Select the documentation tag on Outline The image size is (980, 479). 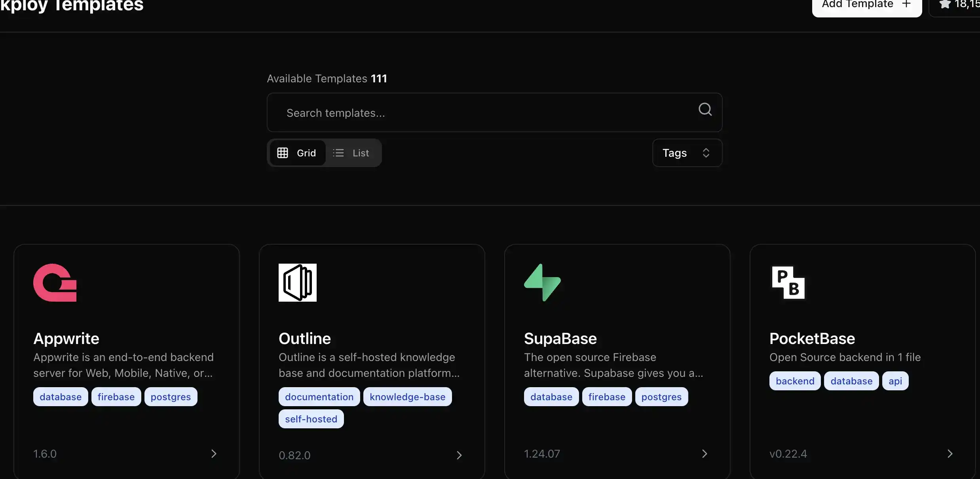click(x=319, y=397)
